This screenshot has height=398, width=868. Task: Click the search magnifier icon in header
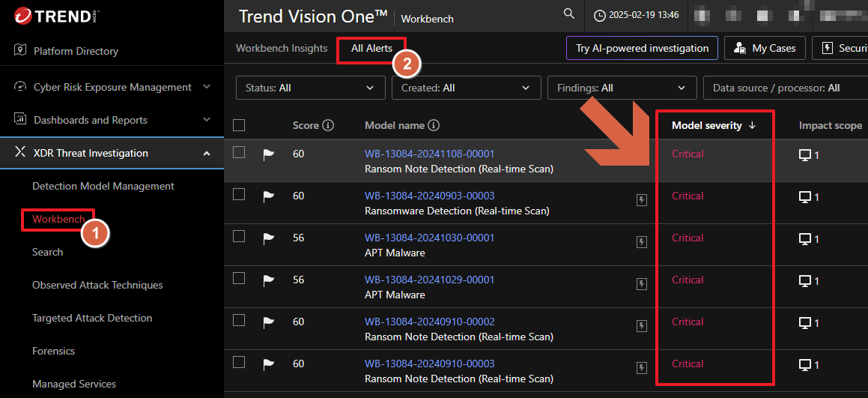pyautogui.click(x=569, y=14)
